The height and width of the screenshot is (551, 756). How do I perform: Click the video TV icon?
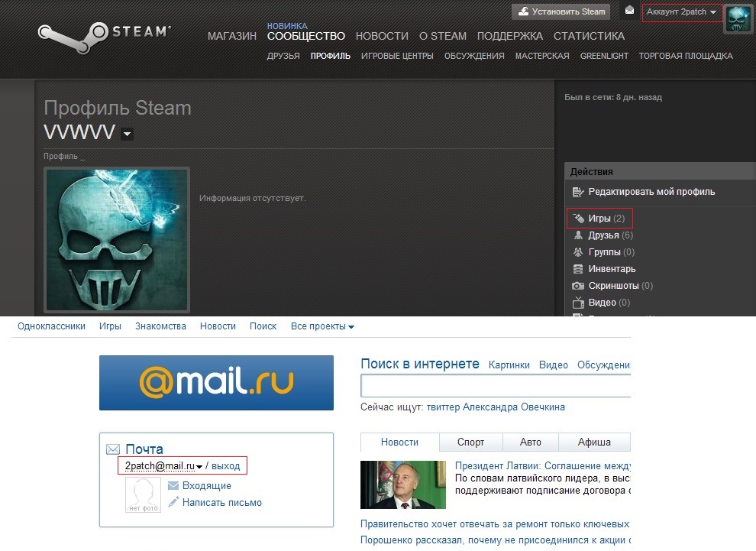pyautogui.click(x=578, y=303)
